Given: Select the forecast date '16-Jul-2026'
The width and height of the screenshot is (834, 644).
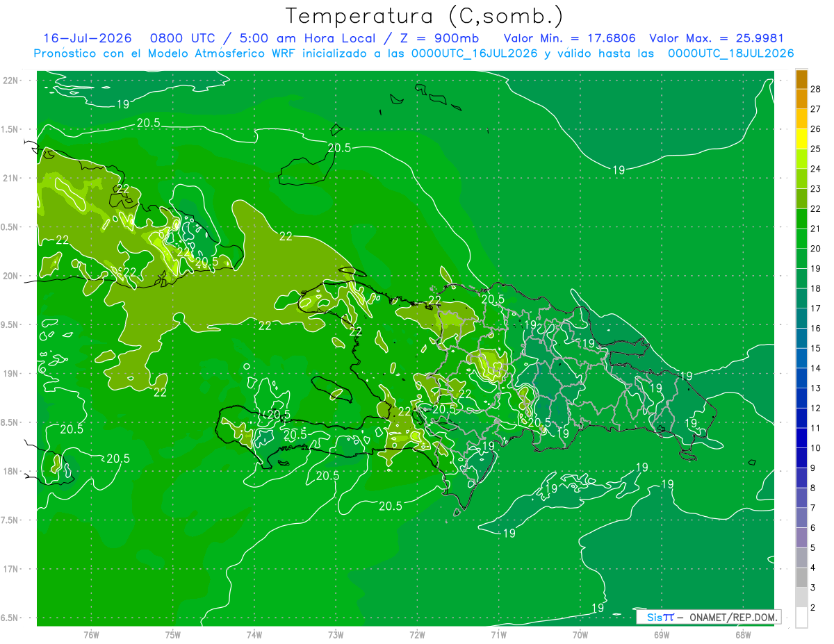Looking at the screenshot, I should coord(88,38).
